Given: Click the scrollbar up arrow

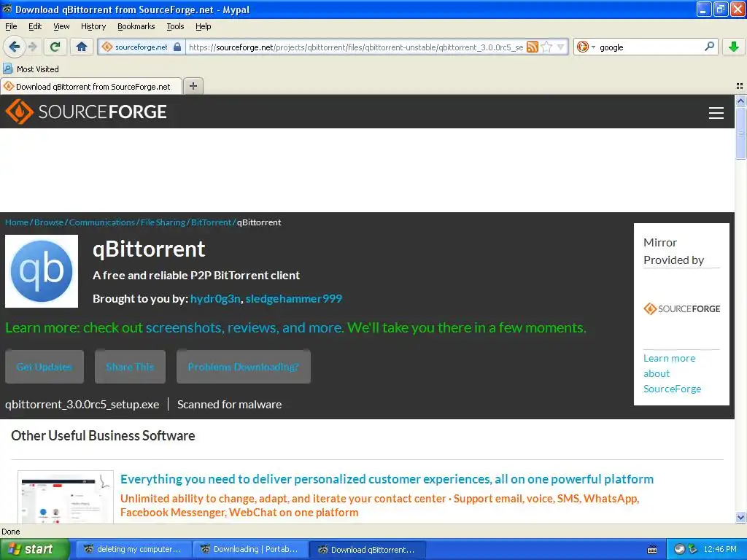Looking at the screenshot, I should coord(740,101).
